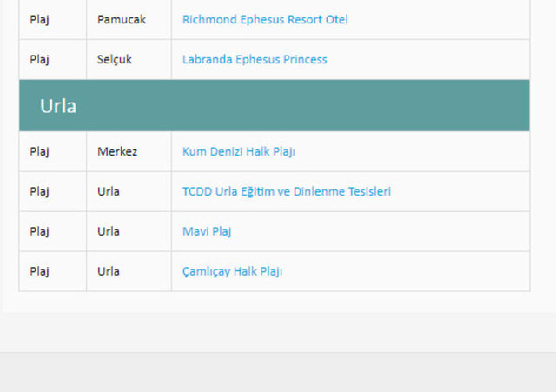
Task: Click the Plaj cell in the Pamucak row
Action: click(40, 19)
